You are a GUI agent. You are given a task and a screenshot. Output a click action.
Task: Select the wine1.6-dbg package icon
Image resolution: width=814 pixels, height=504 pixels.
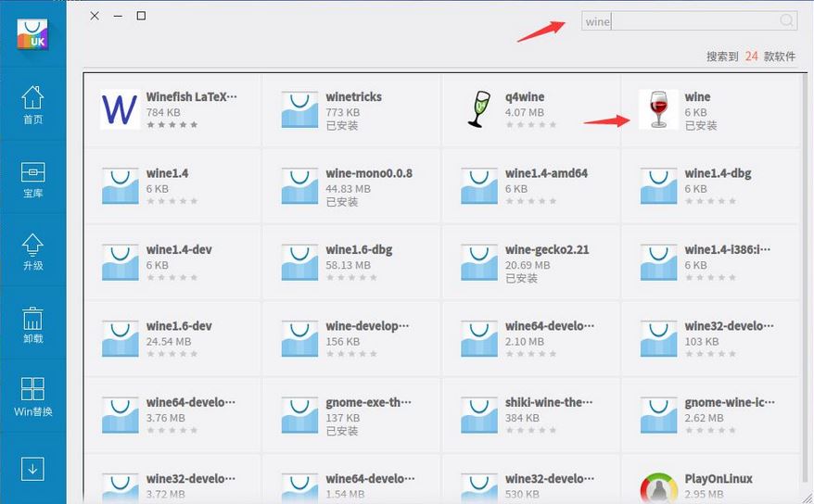click(x=299, y=262)
